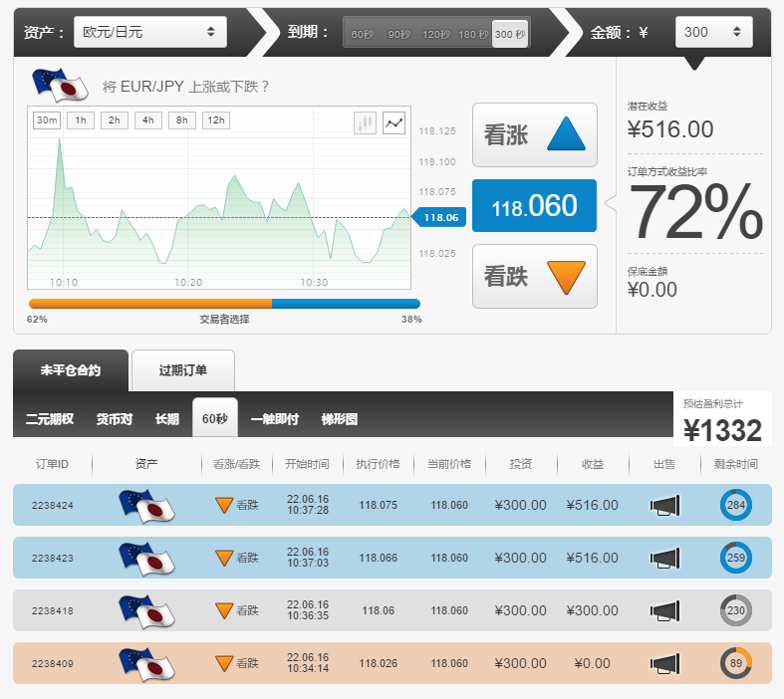The image size is (784, 699).
Task: Open the 欧元/日元 asset dropdown
Action: tap(150, 32)
